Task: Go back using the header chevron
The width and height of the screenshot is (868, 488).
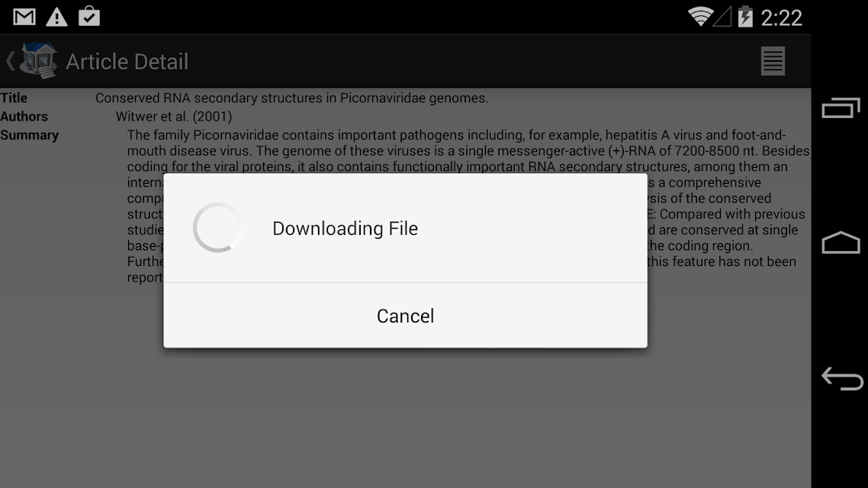Action: click(10, 61)
